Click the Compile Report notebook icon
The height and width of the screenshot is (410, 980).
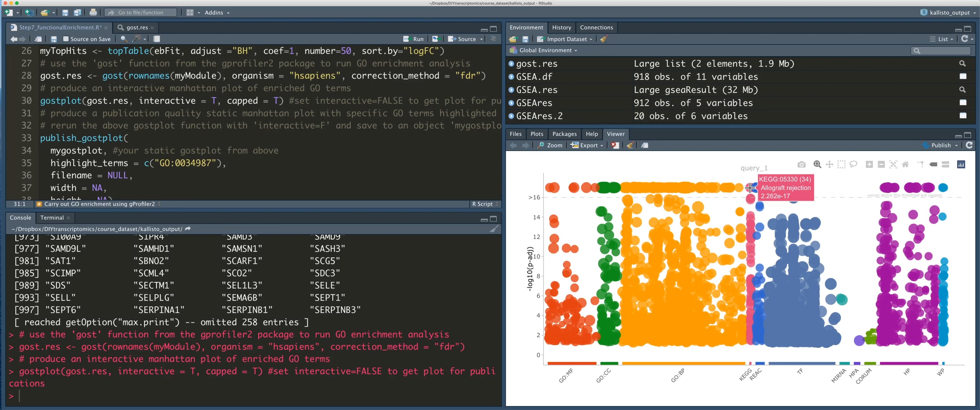pyautogui.click(x=156, y=39)
